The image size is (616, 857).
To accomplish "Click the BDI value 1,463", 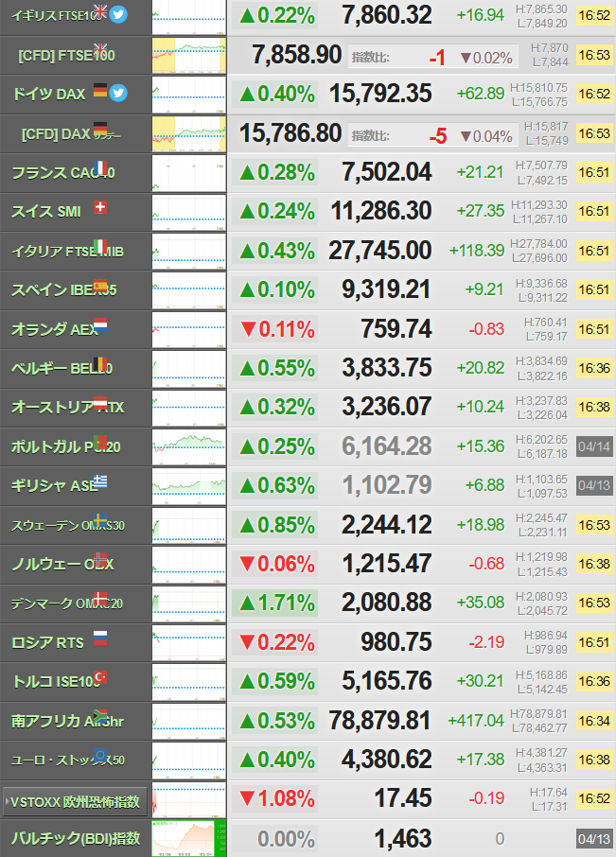I will 403,838.
